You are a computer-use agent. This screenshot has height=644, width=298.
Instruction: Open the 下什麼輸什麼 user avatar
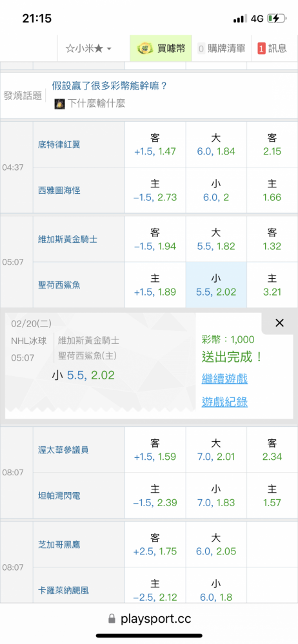click(59, 104)
